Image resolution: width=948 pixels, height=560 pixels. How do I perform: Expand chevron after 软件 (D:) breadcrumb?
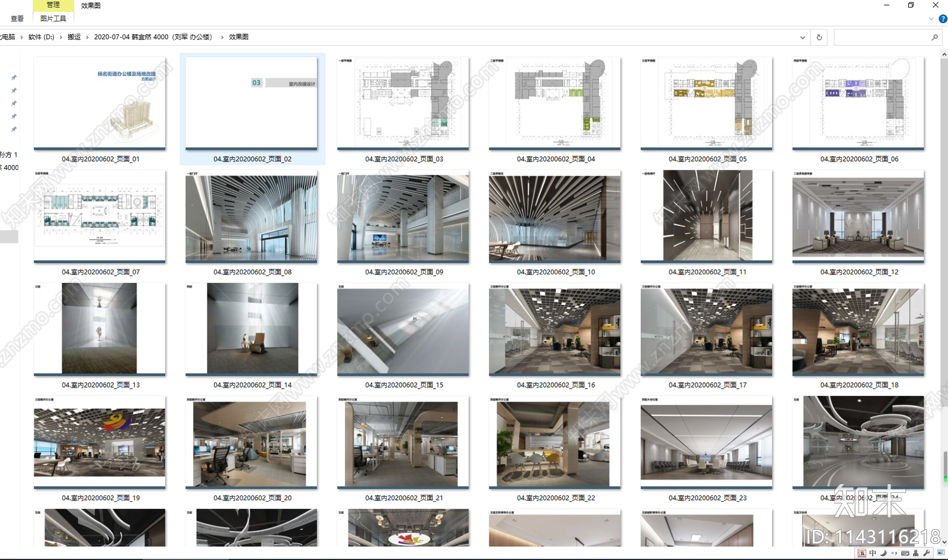coord(60,37)
